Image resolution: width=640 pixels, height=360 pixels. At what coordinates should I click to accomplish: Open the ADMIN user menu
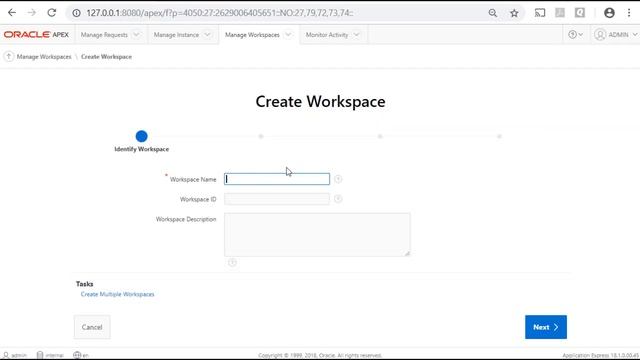[616, 35]
